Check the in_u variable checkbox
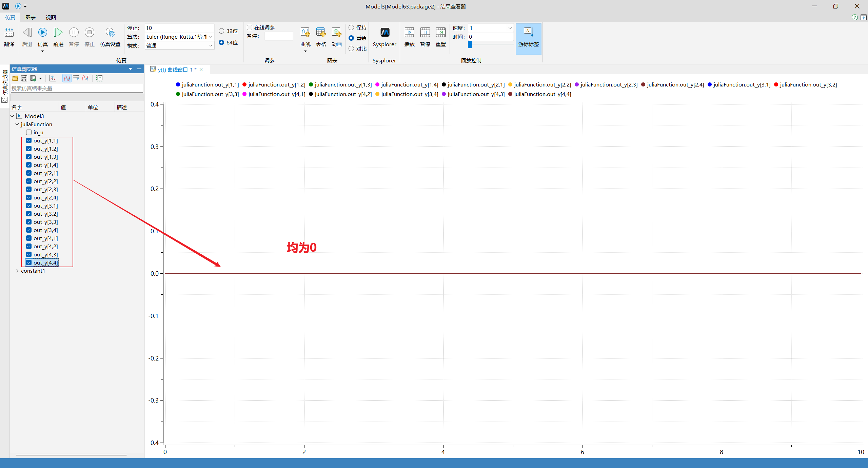This screenshot has width=868, height=468. click(x=29, y=132)
